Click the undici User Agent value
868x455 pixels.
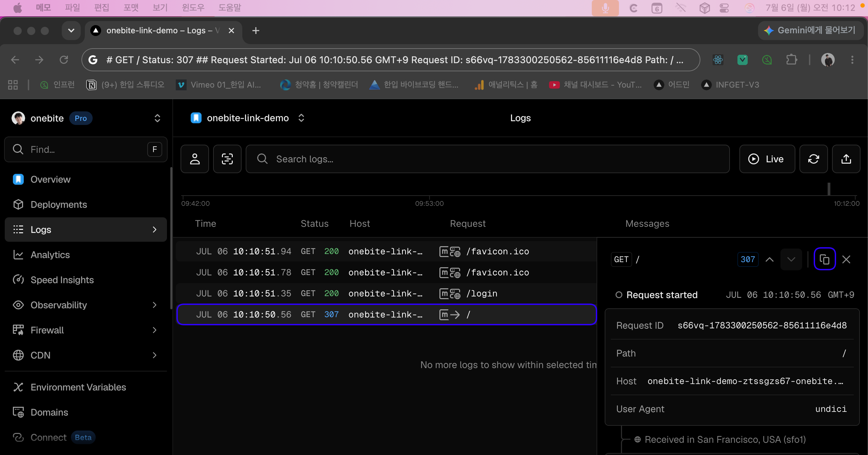pyautogui.click(x=831, y=409)
